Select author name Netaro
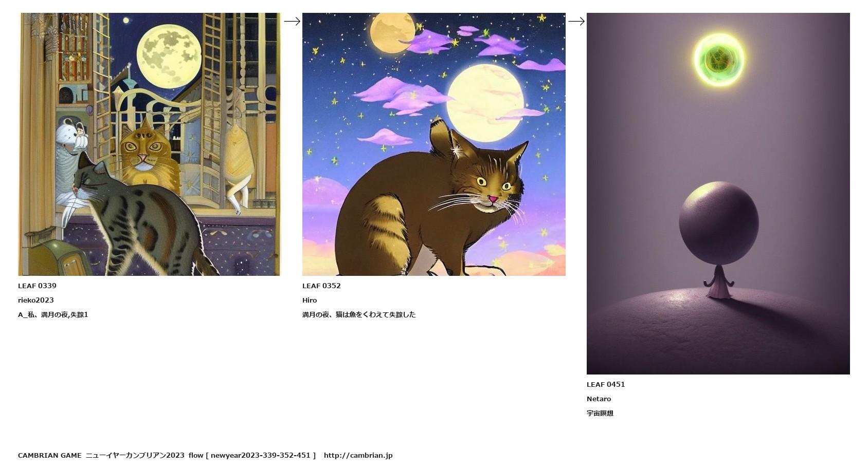 599,399
